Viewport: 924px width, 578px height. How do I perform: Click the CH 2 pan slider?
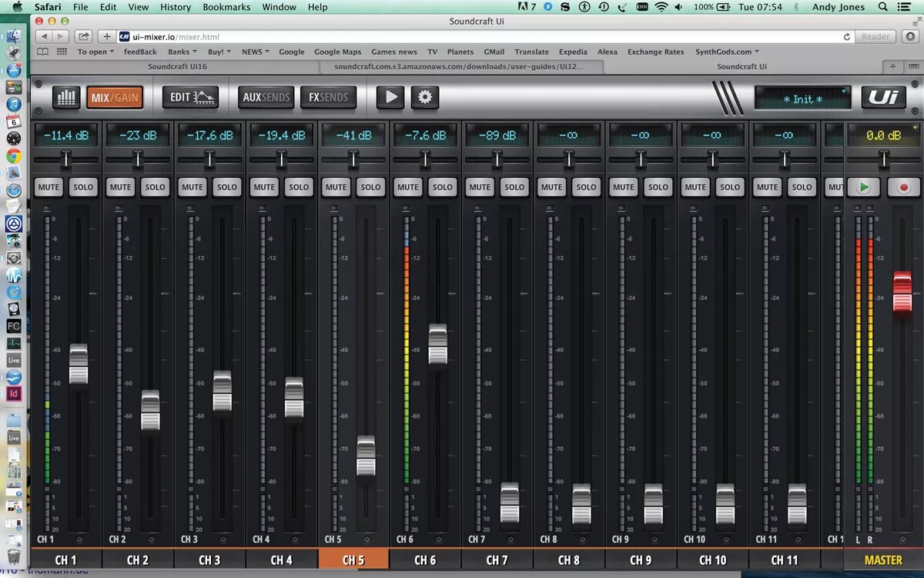[x=138, y=160]
